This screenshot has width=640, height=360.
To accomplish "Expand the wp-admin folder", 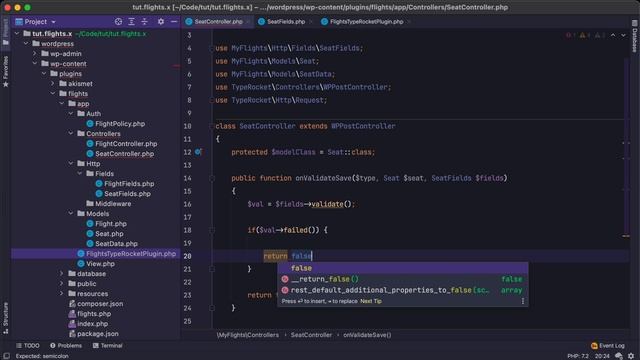I will tap(35, 53).
